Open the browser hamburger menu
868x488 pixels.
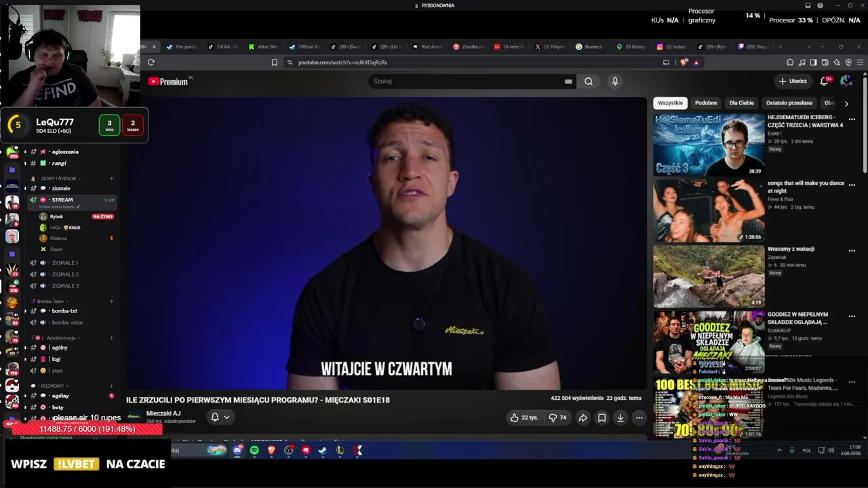pos(860,62)
